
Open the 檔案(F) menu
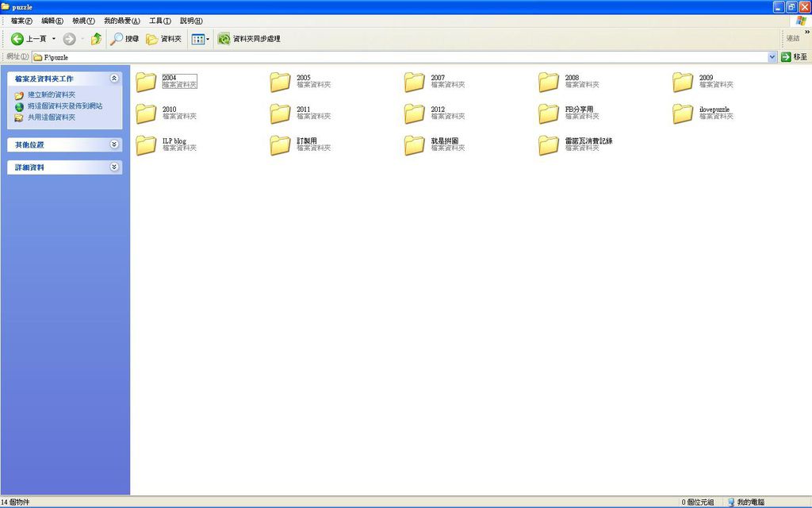coord(21,21)
